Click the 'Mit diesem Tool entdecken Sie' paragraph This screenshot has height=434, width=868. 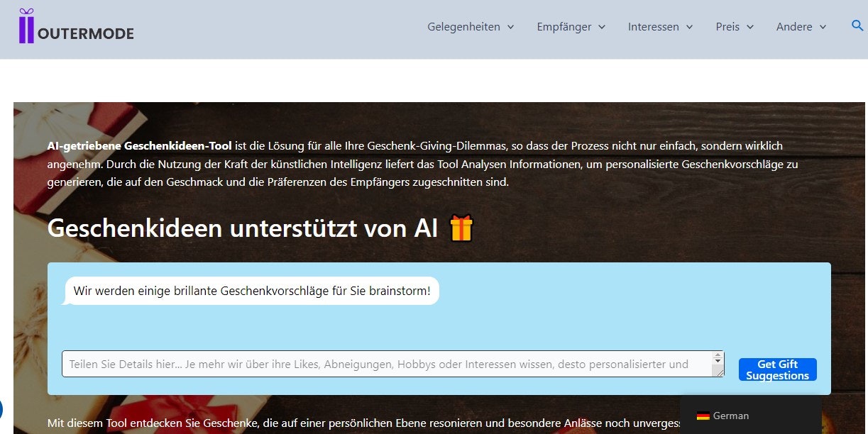[x=364, y=423]
